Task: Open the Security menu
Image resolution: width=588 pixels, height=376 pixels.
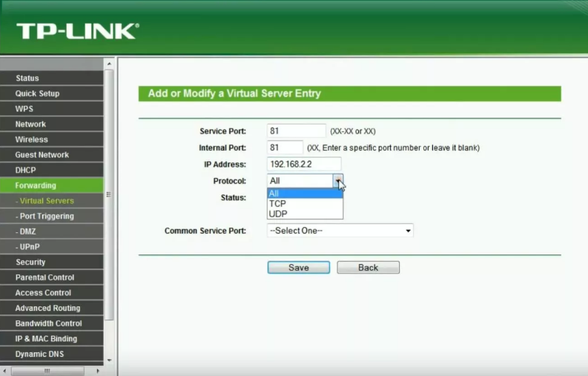Action: 52,262
